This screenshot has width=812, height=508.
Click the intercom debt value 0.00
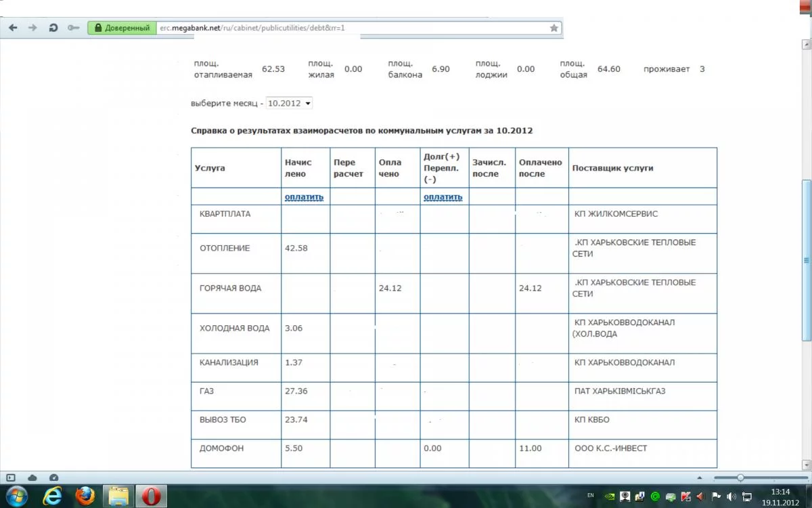(432, 448)
